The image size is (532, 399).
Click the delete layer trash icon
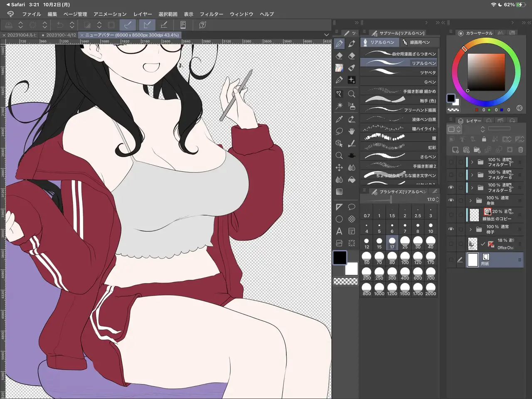(x=520, y=150)
